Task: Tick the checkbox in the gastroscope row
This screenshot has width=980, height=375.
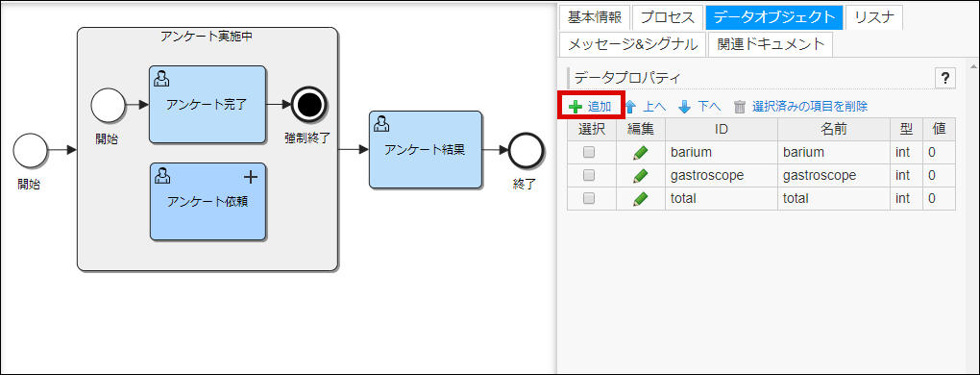Action: coord(589,176)
